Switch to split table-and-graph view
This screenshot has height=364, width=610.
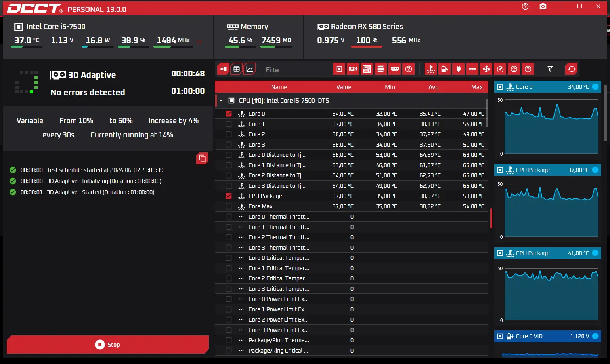(224, 69)
